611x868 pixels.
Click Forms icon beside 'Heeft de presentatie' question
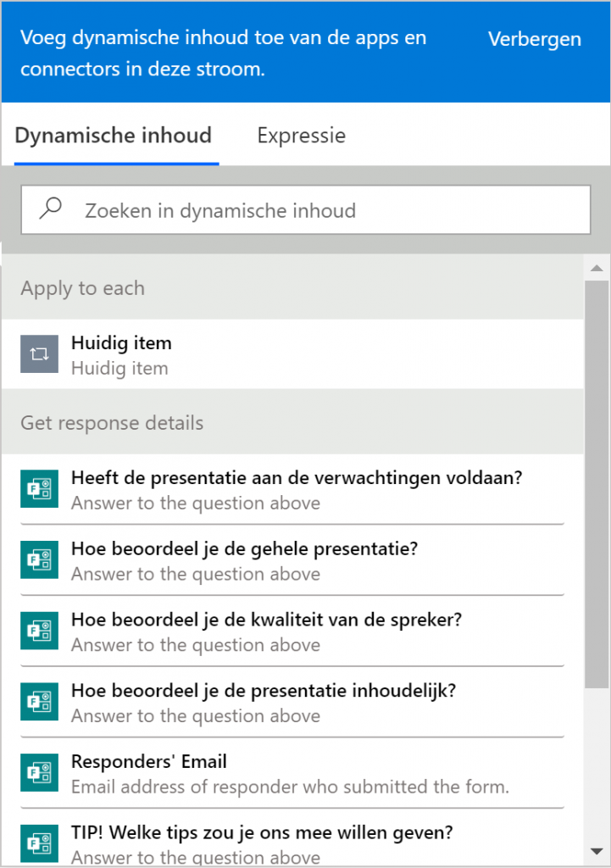click(39, 489)
